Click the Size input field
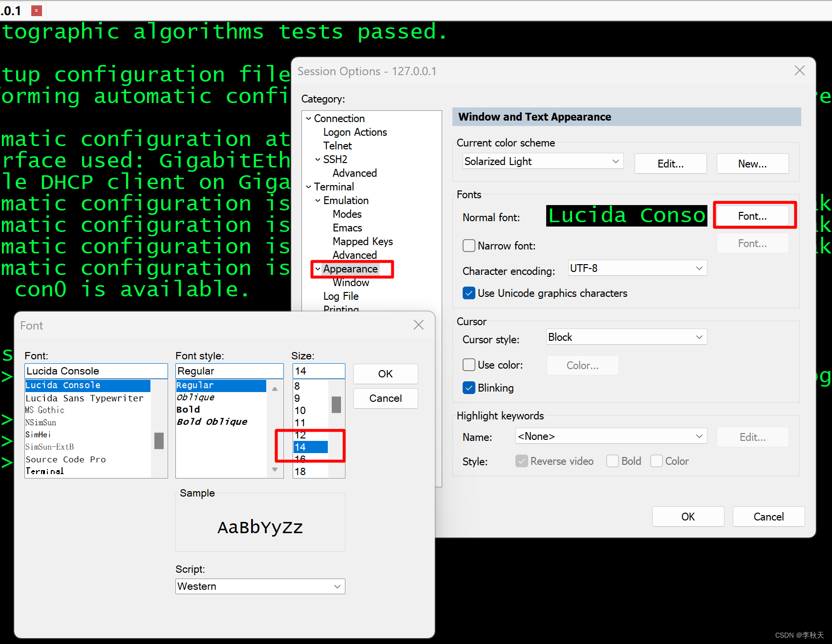The height and width of the screenshot is (644, 832). pyautogui.click(x=319, y=371)
